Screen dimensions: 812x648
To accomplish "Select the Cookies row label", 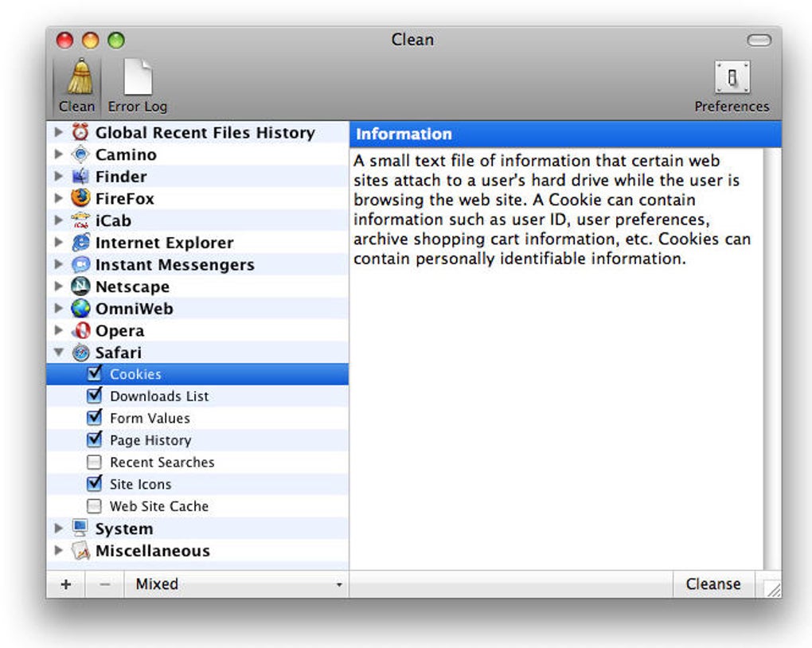I will tap(135, 374).
